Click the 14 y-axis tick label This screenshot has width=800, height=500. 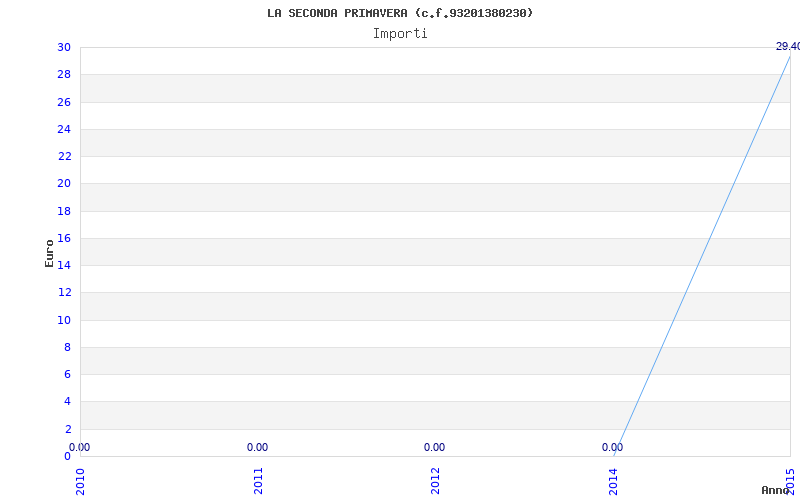click(x=64, y=265)
